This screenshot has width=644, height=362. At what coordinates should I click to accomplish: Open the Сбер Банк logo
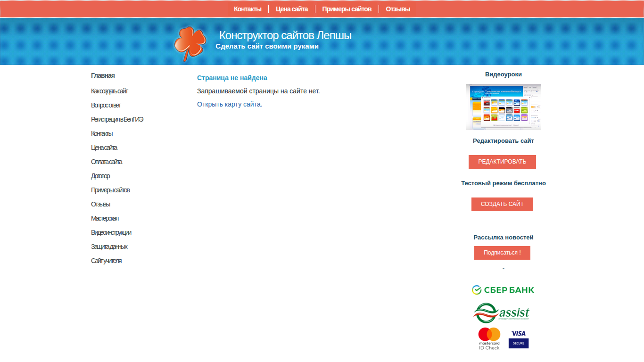click(503, 290)
